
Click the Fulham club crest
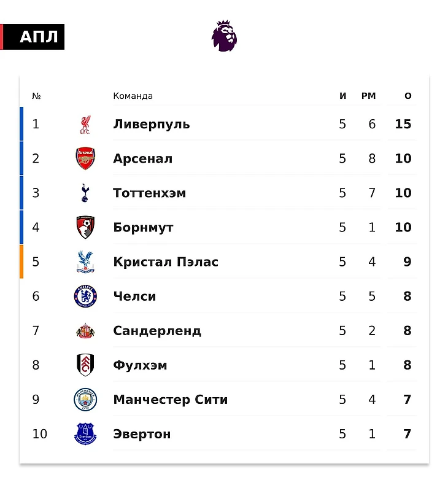pos(85,365)
